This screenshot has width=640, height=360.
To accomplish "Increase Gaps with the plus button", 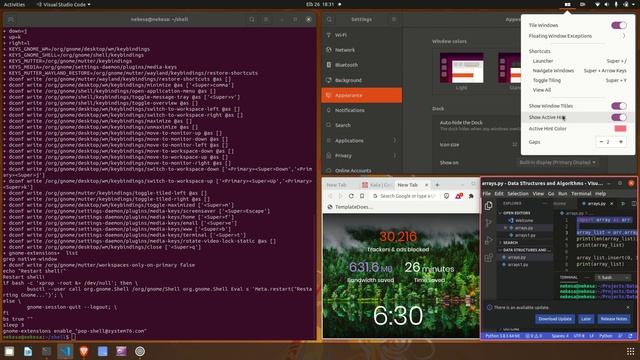I will (x=621, y=142).
